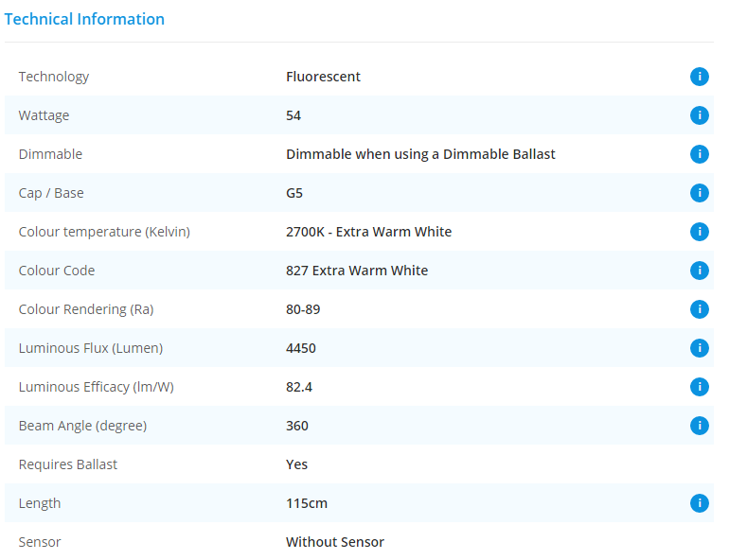Show info for Colour Code row
The height and width of the screenshot is (560, 747).
[x=699, y=271]
